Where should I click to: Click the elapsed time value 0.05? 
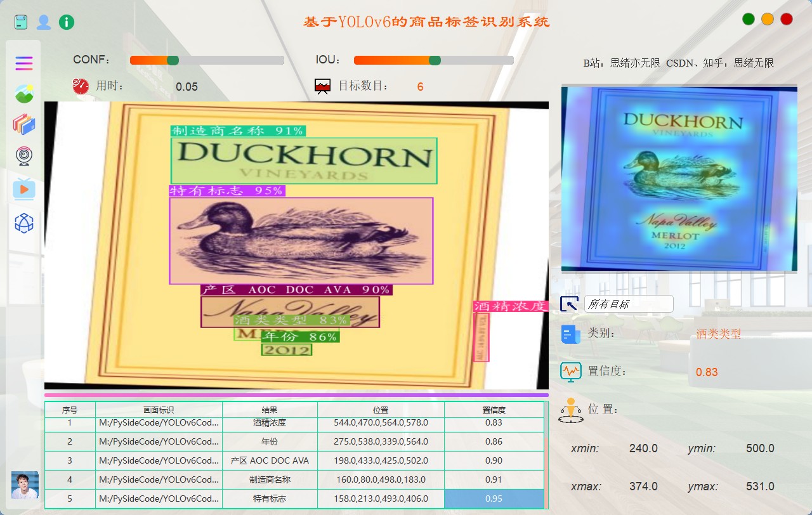click(x=187, y=87)
